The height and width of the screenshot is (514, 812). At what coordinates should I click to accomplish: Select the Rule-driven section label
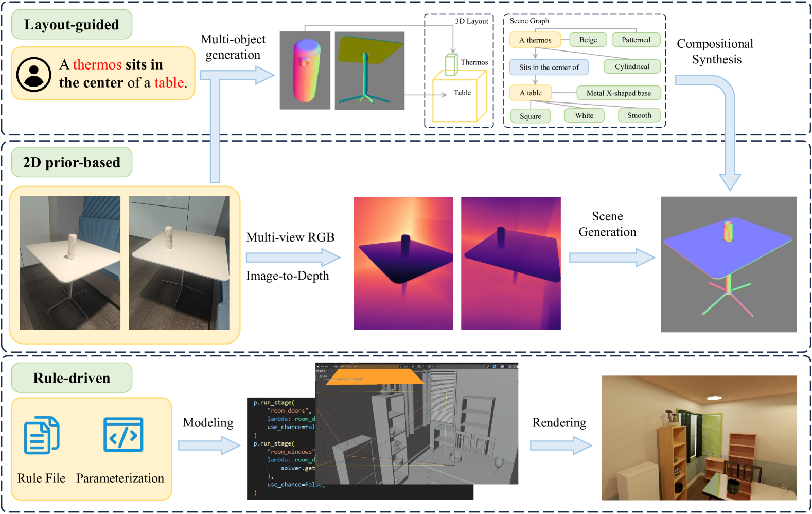click(x=72, y=378)
